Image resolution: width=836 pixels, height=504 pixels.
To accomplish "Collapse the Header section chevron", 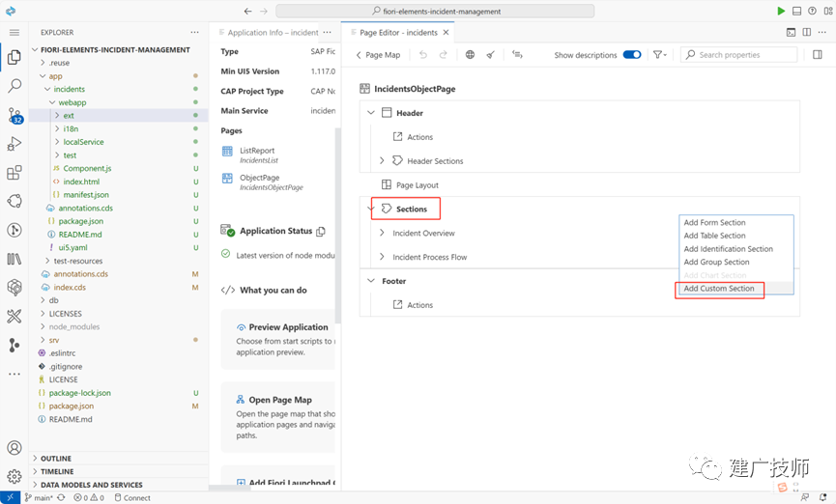I will (371, 113).
